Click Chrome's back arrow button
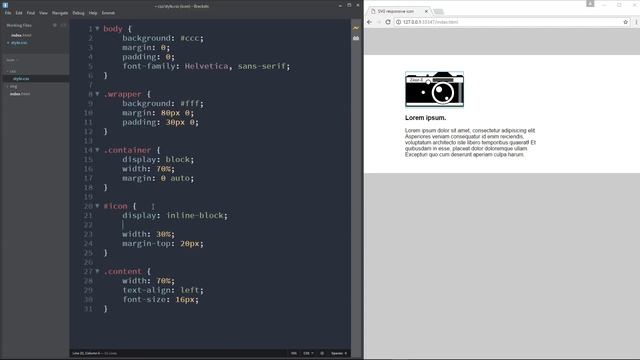640x360 pixels. coord(369,22)
